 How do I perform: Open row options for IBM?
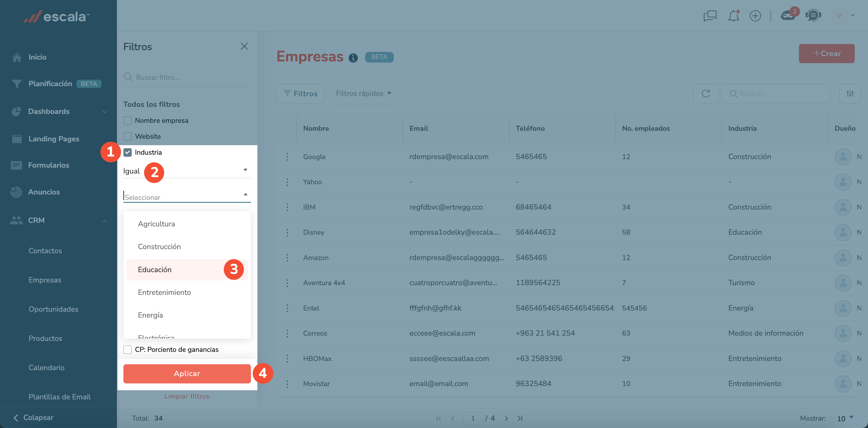pyautogui.click(x=287, y=207)
